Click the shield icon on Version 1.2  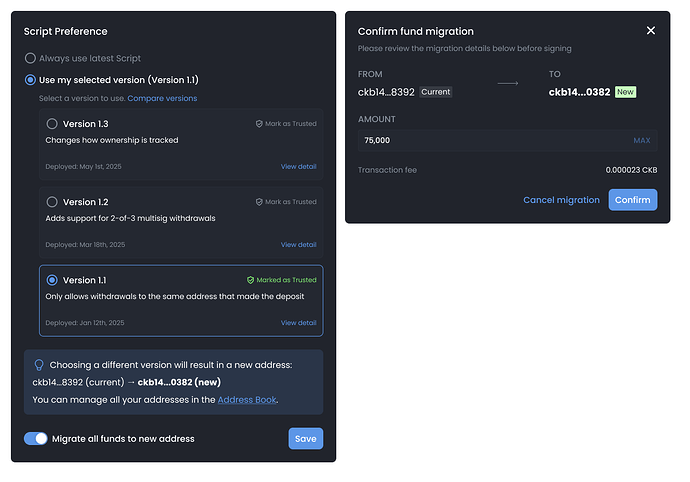tap(260, 202)
